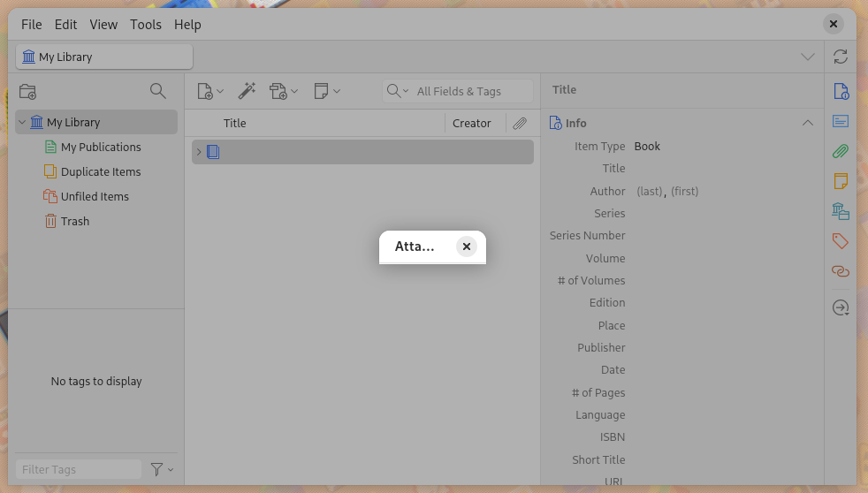Jump to Related icon in side navigation
The height and width of the screenshot is (493, 868).
click(841, 271)
